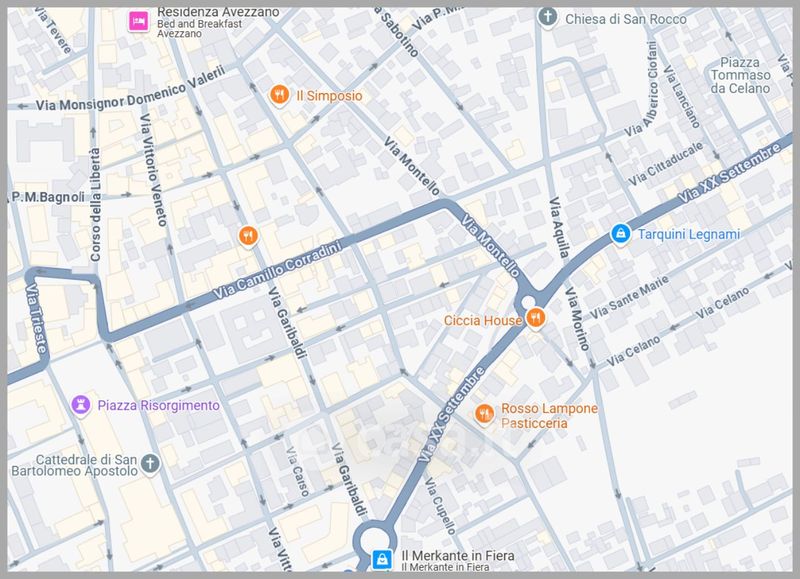Click the Via Sante Marie street label

tap(629, 297)
